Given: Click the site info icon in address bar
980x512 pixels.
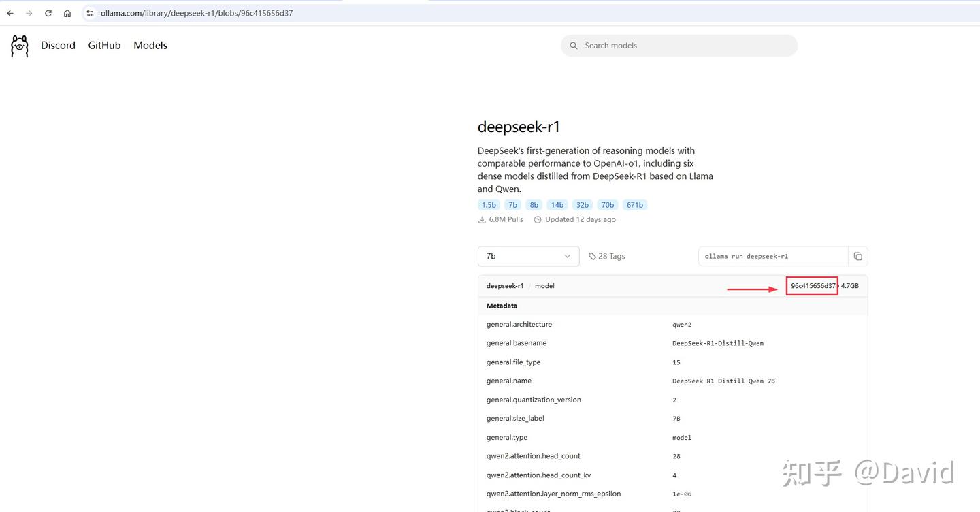Looking at the screenshot, I should [x=90, y=13].
